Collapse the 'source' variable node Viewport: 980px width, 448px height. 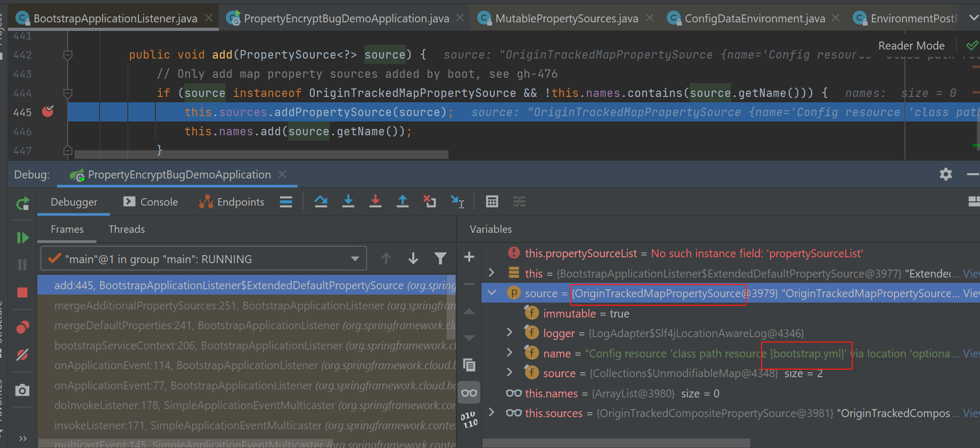[492, 292]
